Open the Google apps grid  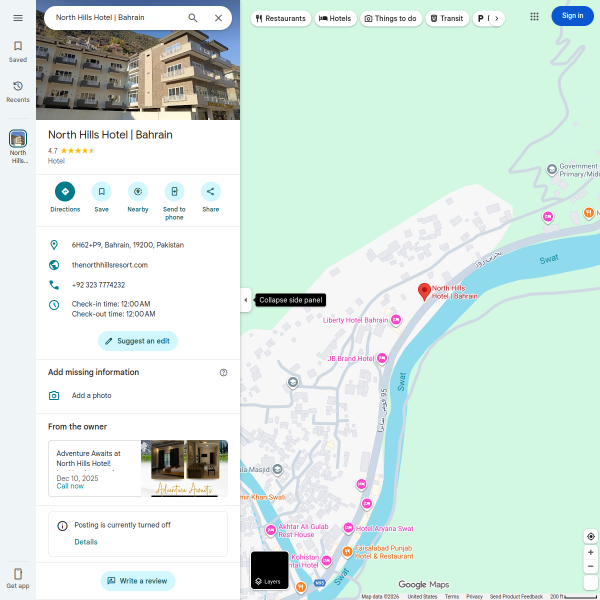click(534, 16)
